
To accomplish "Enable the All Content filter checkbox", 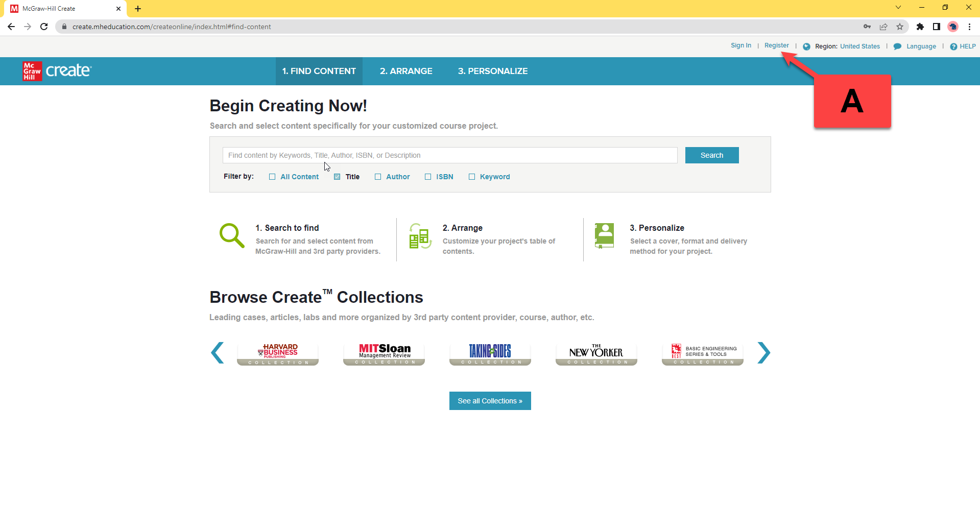I will tap(272, 177).
